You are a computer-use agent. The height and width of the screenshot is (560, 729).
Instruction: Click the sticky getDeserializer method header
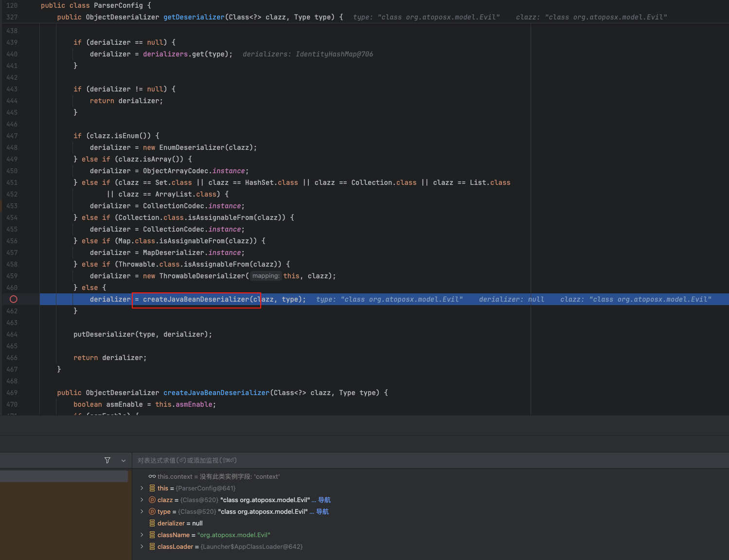pos(194,17)
